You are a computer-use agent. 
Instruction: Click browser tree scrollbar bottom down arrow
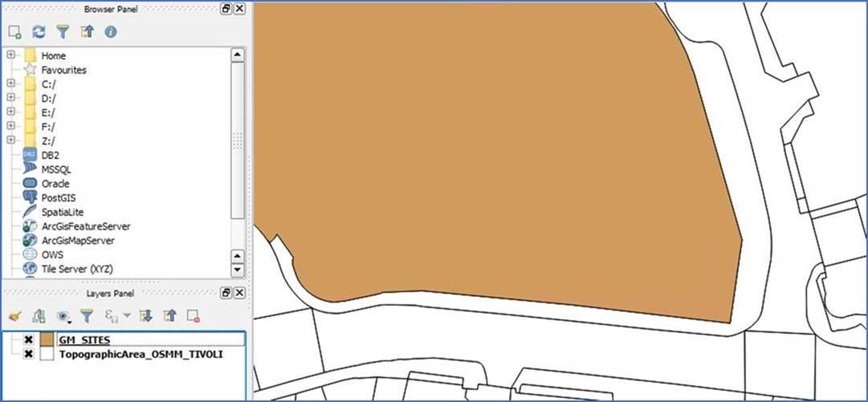(238, 270)
